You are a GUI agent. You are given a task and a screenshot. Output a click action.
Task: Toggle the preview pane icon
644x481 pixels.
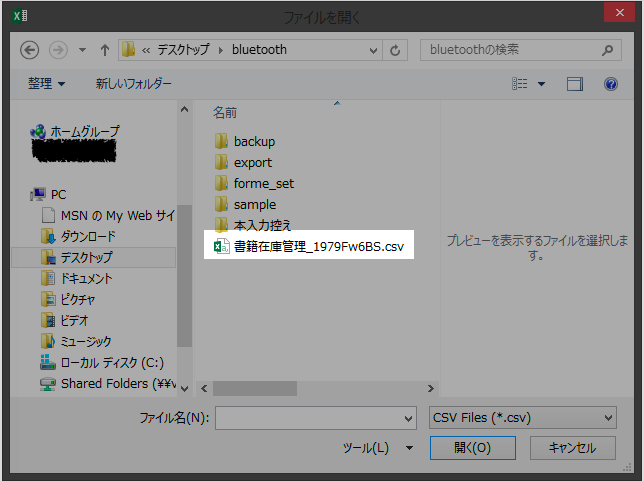click(574, 84)
